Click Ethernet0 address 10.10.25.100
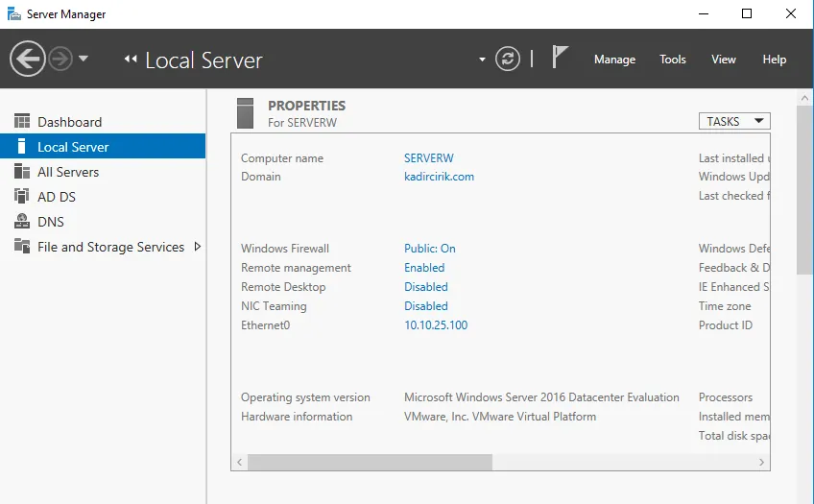The image size is (814, 504). click(x=436, y=324)
